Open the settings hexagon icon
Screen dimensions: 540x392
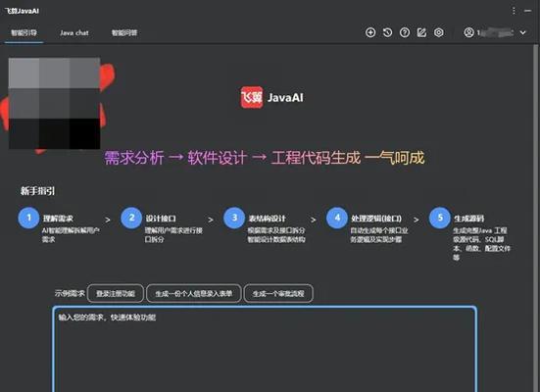[x=439, y=32]
